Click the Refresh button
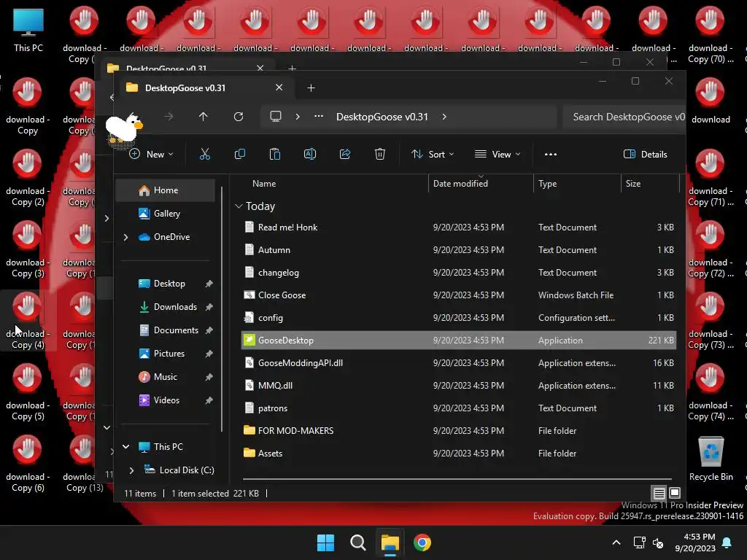The width and height of the screenshot is (747, 560). (x=239, y=117)
